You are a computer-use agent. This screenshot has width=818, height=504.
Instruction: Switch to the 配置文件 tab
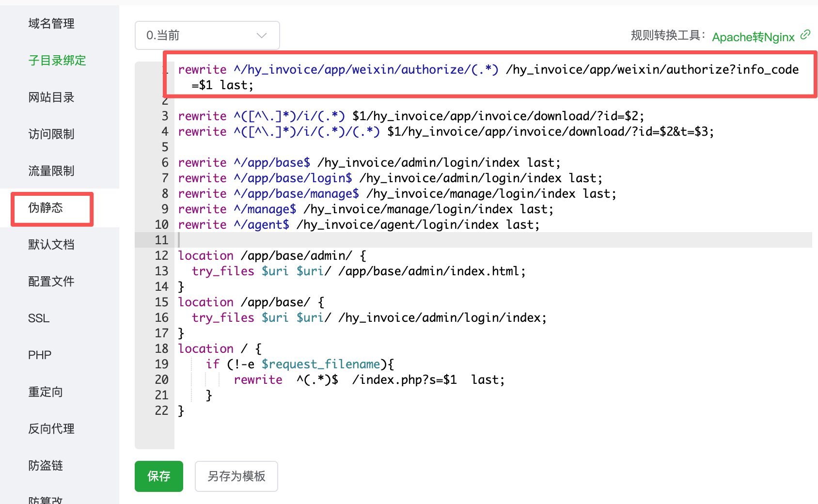point(51,281)
